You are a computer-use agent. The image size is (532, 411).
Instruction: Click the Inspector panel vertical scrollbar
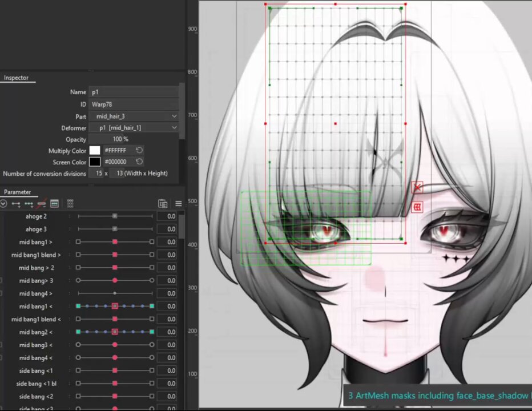[182, 111]
